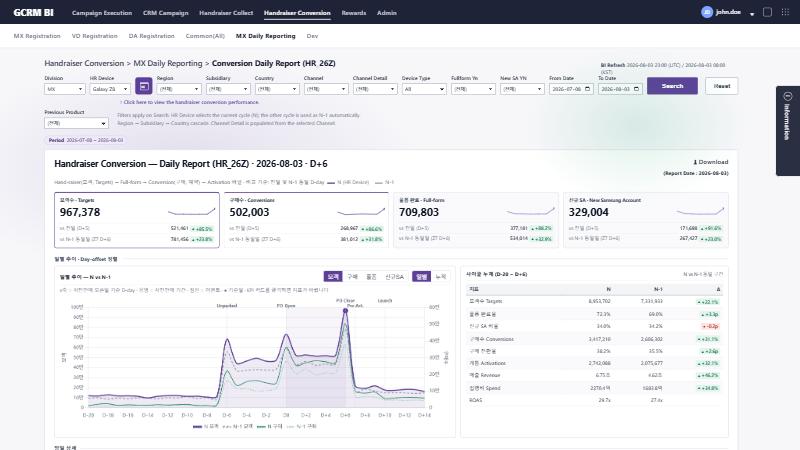Open the To Date calendar picker icon
The width and height of the screenshot is (800, 450).
pos(636,89)
